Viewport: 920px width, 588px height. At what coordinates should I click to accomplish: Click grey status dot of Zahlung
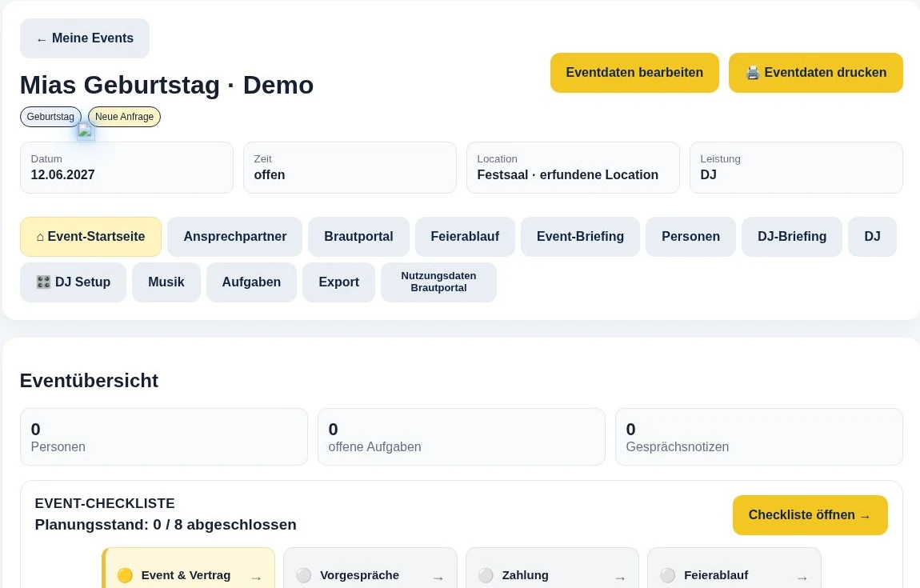(x=486, y=576)
